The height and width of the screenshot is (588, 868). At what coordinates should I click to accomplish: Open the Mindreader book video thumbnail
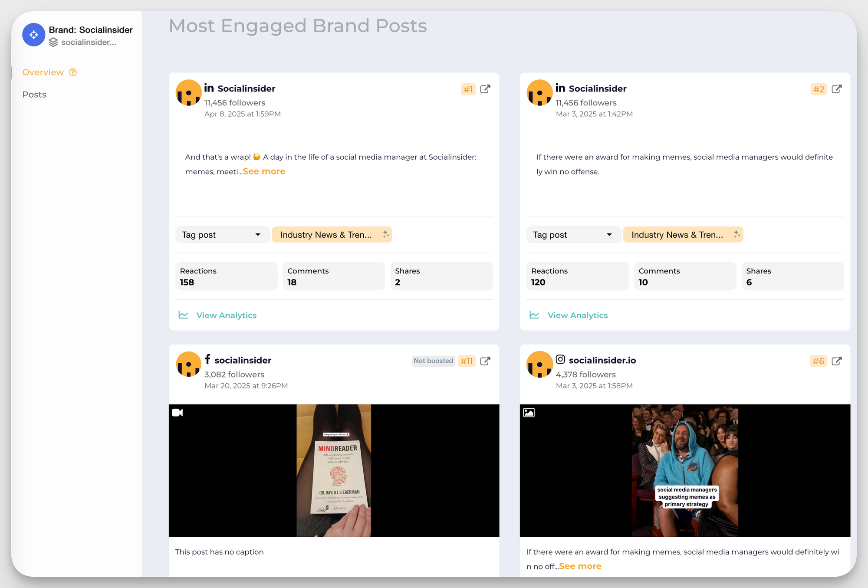tap(334, 470)
